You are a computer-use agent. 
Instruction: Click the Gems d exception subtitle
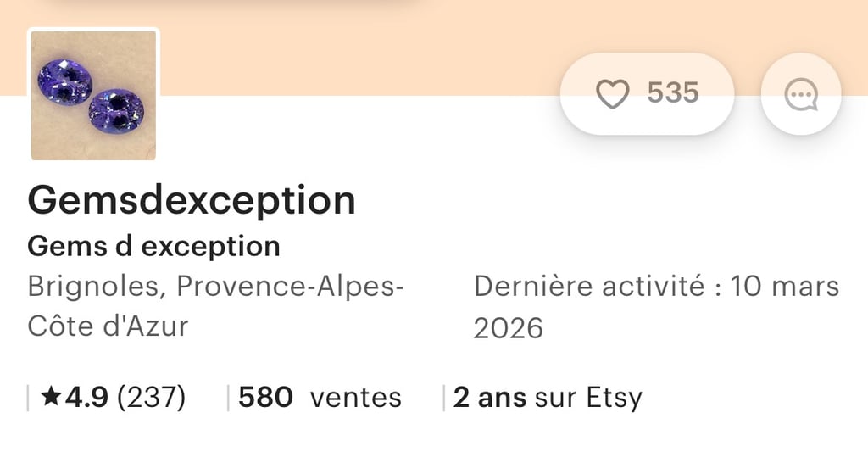(x=153, y=247)
